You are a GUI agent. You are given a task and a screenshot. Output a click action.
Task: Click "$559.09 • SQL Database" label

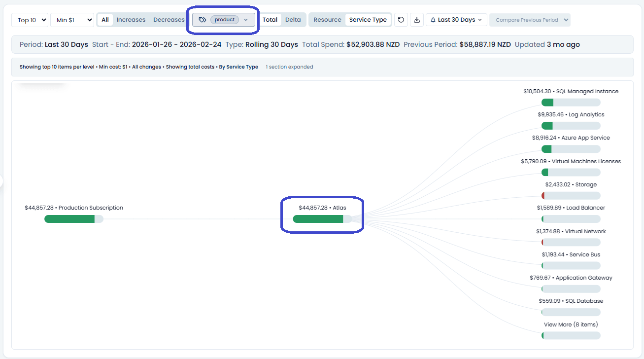point(571,301)
